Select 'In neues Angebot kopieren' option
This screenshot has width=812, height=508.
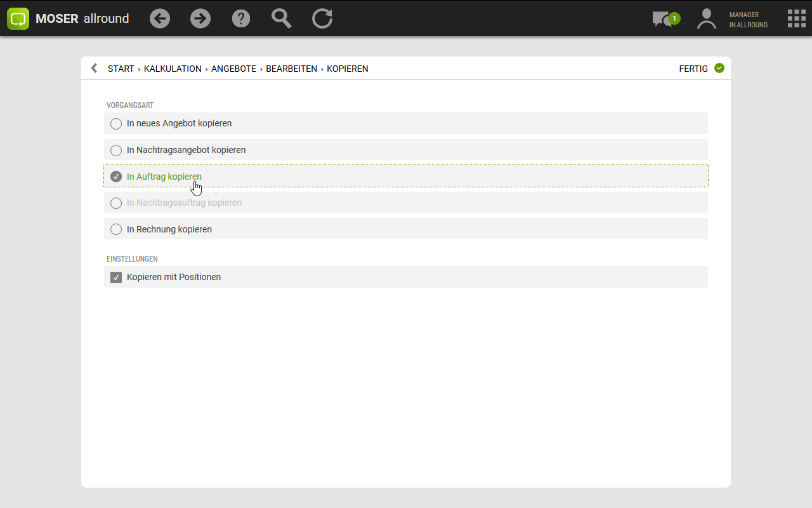[116, 124]
